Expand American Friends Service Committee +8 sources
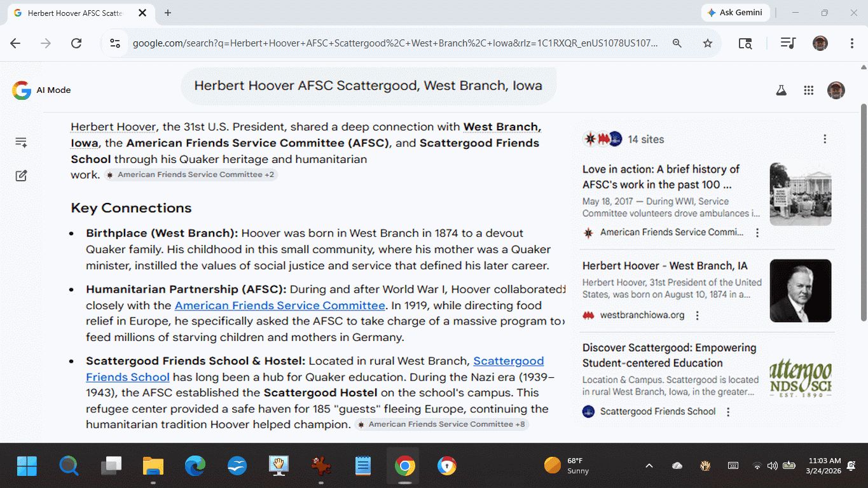The height and width of the screenshot is (488, 868). (441, 424)
